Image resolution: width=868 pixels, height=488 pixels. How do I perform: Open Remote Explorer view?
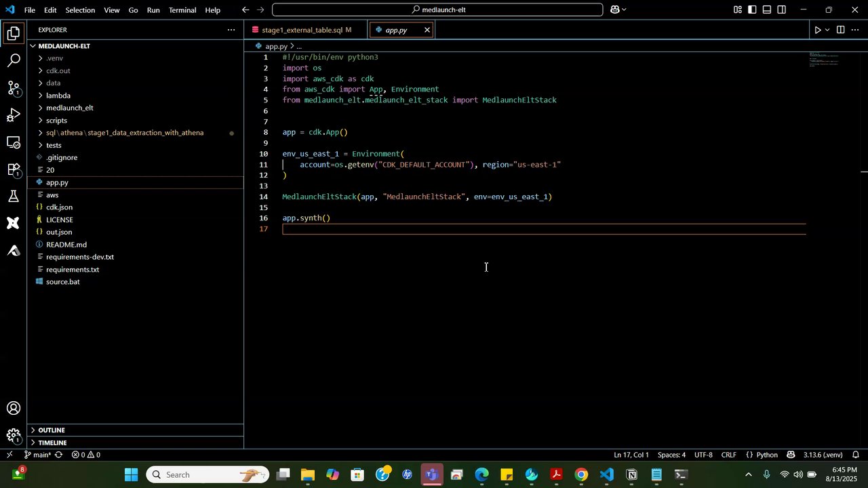pos(14,142)
